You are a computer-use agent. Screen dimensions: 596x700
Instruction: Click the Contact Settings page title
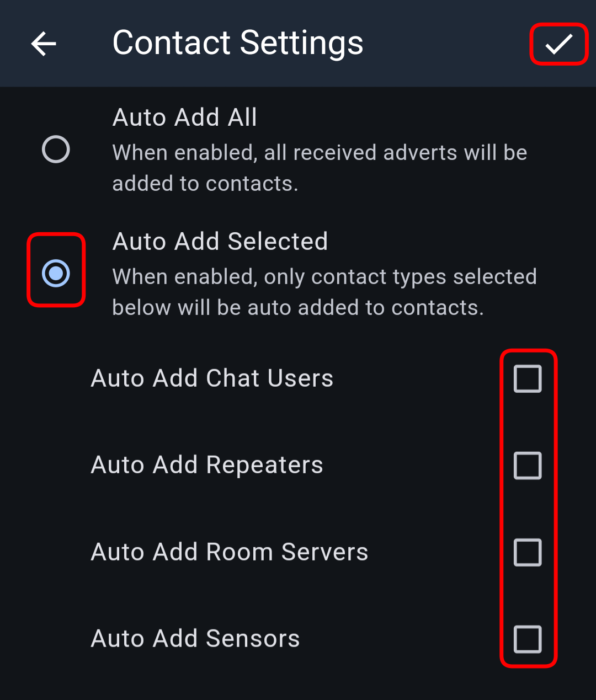(x=238, y=43)
